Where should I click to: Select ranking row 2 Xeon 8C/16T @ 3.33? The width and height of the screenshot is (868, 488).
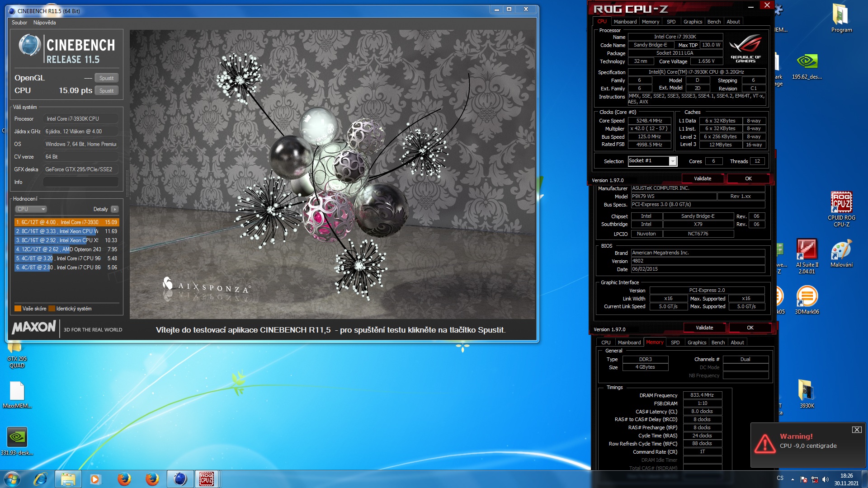point(66,231)
